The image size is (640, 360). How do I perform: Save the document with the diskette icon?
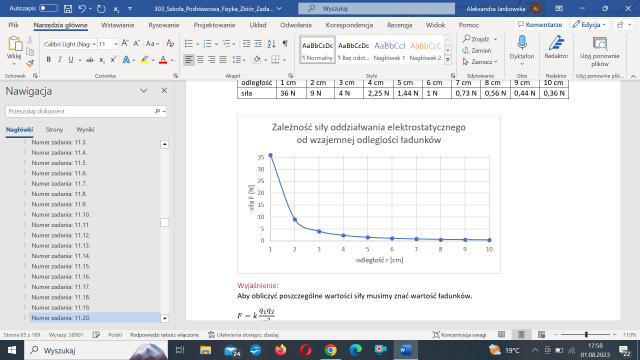pyautogui.click(x=68, y=8)
